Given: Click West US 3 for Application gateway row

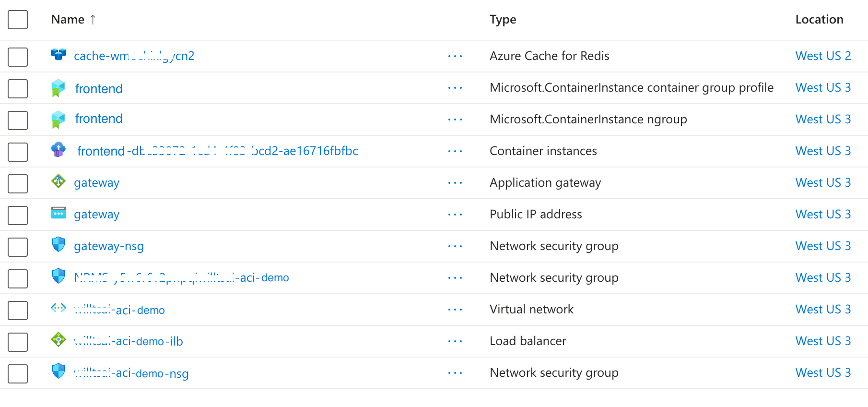Looking at the screenshot, I should [823, 183].
